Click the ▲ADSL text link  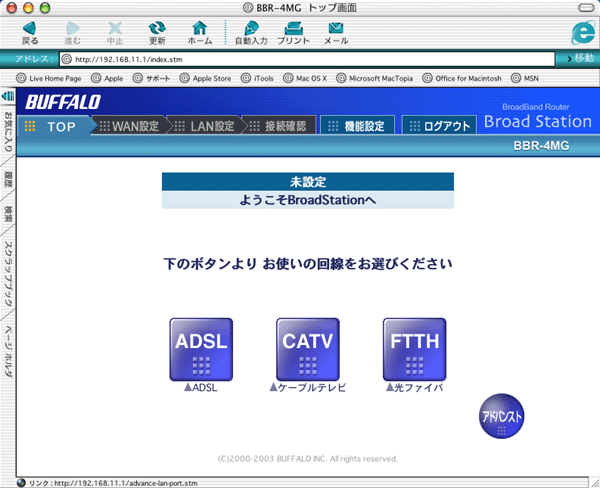pos(201,388)
